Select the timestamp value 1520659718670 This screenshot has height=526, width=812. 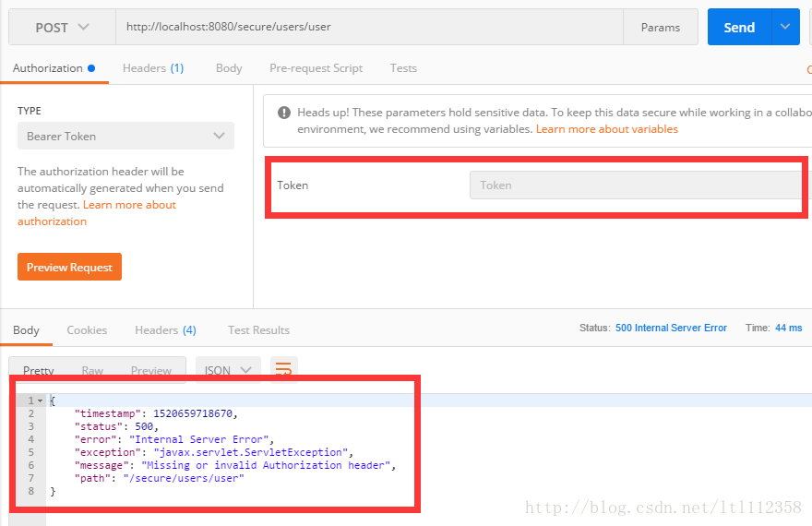click(193, 413)
